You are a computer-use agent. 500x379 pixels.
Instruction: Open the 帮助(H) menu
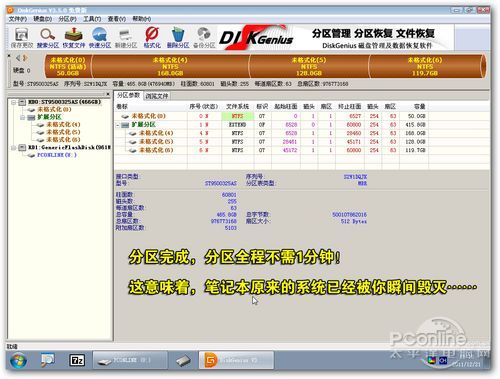pyautogui.click(x=142, y=19)
